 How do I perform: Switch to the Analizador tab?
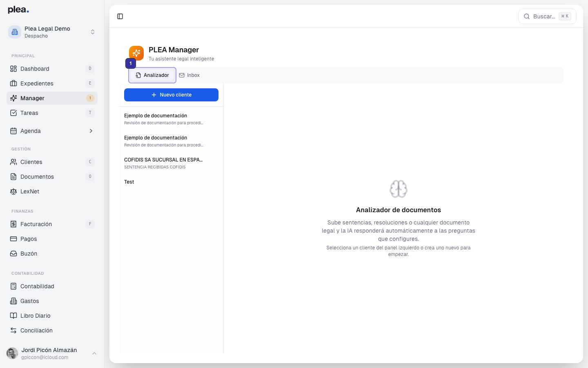[x=152, y=75]
